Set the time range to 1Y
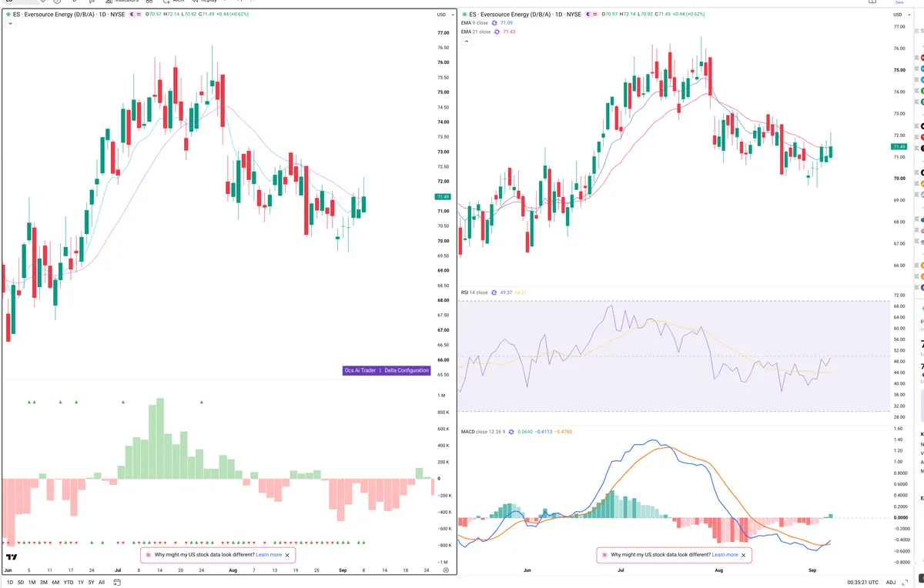This screenshot has width=924, height=588. [x=80, y=582]
